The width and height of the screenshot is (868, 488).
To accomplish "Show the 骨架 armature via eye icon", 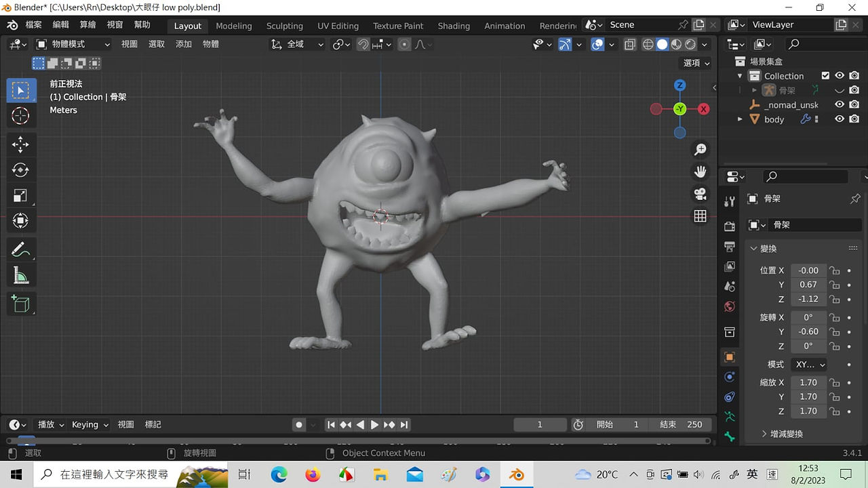I will coord(840,90).
